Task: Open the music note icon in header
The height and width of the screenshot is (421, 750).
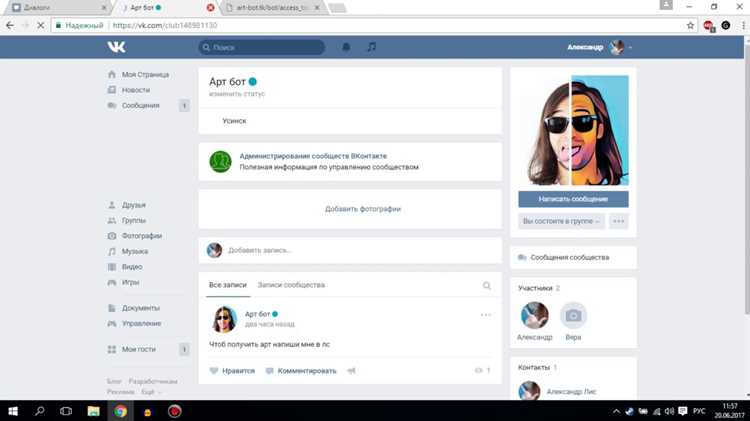Action: coord(371,47)
